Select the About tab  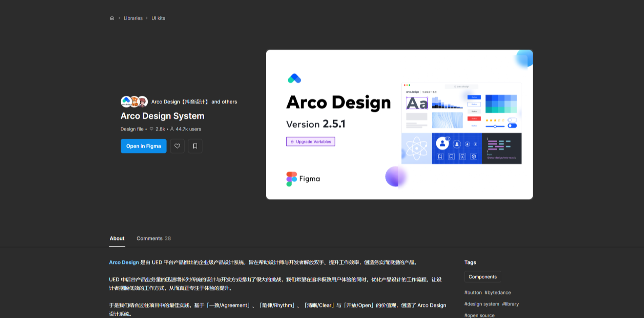pos(117,238)
